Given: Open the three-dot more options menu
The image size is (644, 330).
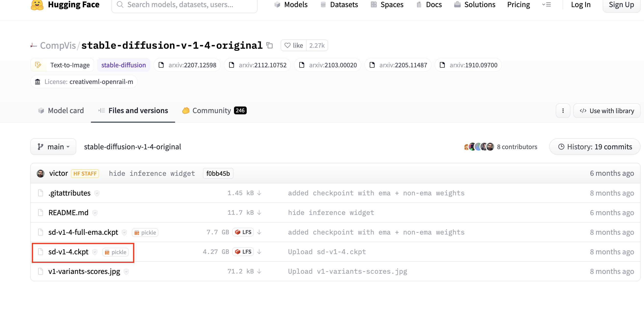Looking at the screenshot, I should click(x=563, y=111).
